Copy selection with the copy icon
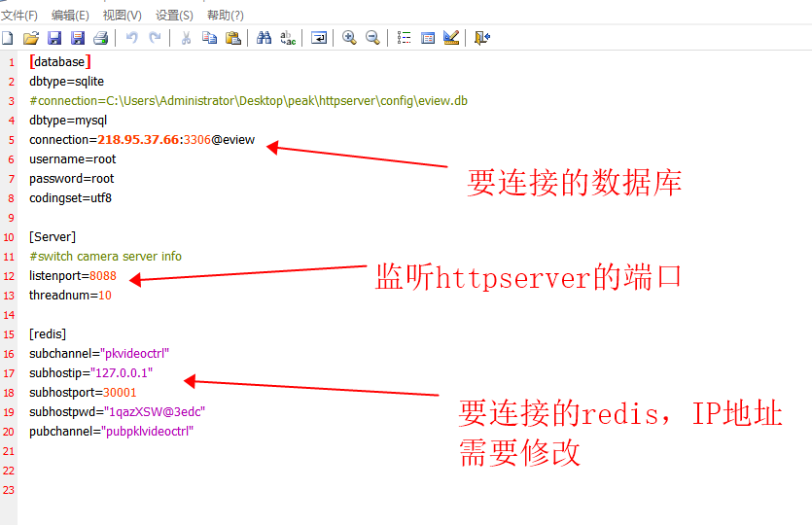Screen dimensions: 812x525 click(x=209, y=38)
